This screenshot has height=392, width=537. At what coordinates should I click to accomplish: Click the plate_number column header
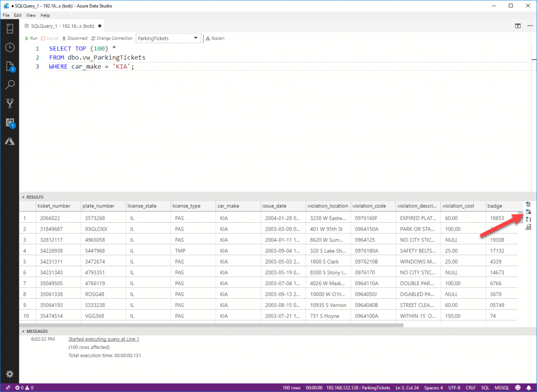click(103, 206)
